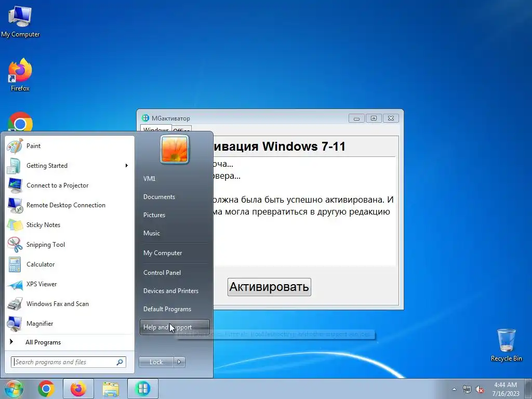This screenshot has width=532, height=399.
Task: Open Magnifier from Start menu
Action: click(x=39, y=323)
